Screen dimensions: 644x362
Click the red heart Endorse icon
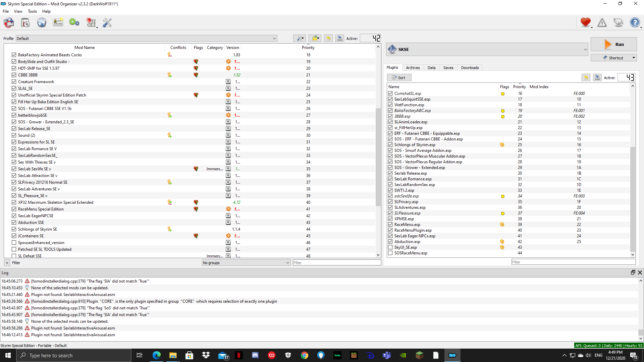tap(586, 22)
